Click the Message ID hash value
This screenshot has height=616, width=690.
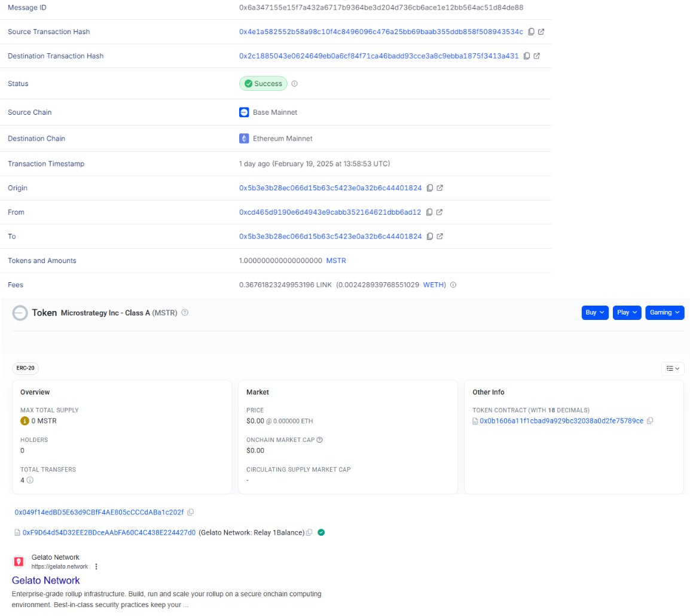381,8
